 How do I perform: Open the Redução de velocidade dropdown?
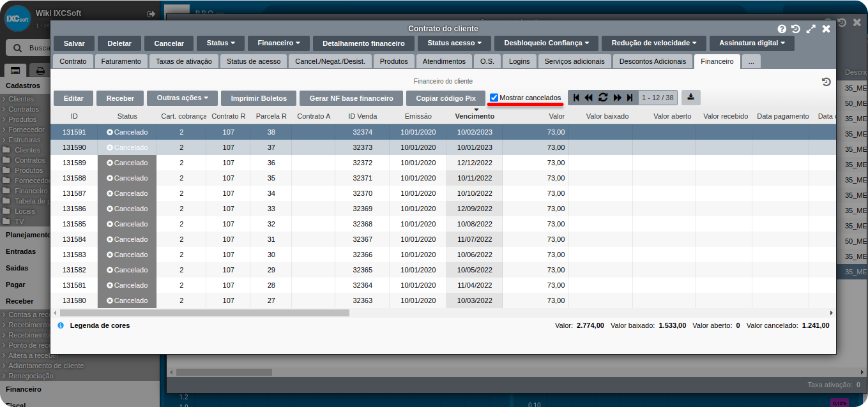654,43
